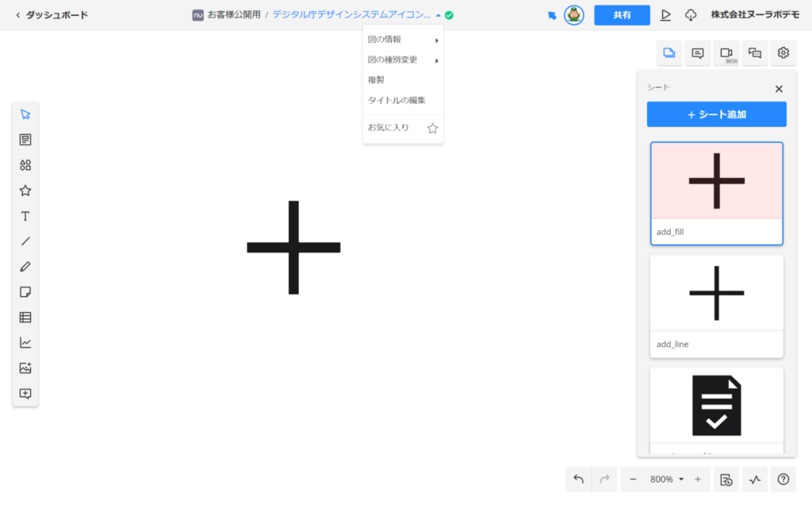Image resolution: width=812 pixels, height=508 pixels.
Task: Select the add_line sheet thumbnail
Action: pos(716,306)
